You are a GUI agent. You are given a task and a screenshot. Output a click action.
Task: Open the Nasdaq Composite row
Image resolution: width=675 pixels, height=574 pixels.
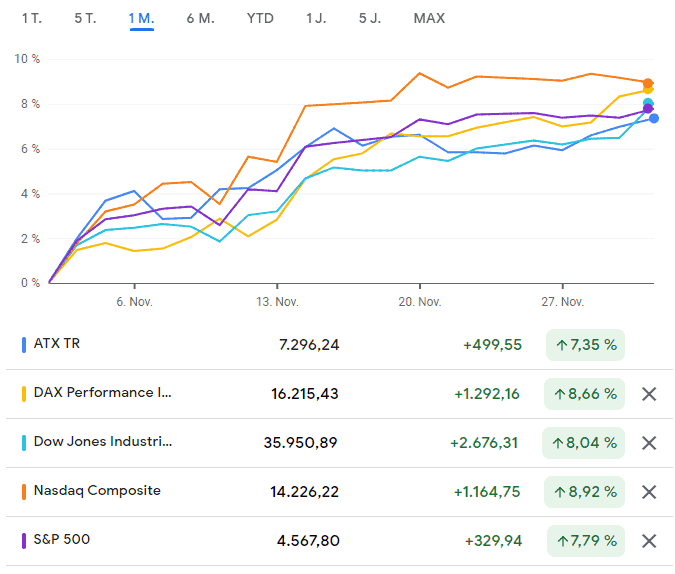point(339,492)
